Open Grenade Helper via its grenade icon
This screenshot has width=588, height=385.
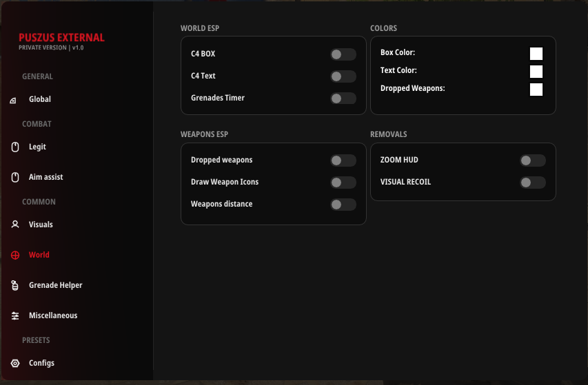[14, 285]
